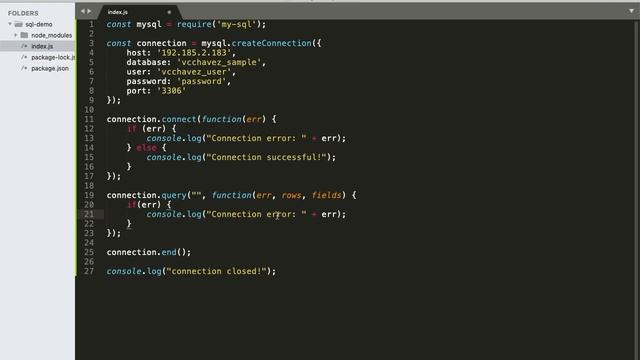Click the package.json file type icon
640x360 pixels.
pyautogui.click(x=24, y=68)
